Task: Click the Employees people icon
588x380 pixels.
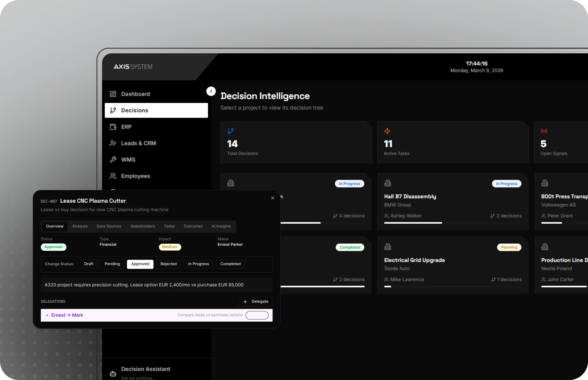Action: pyautogui.click(x=113, y=176)
